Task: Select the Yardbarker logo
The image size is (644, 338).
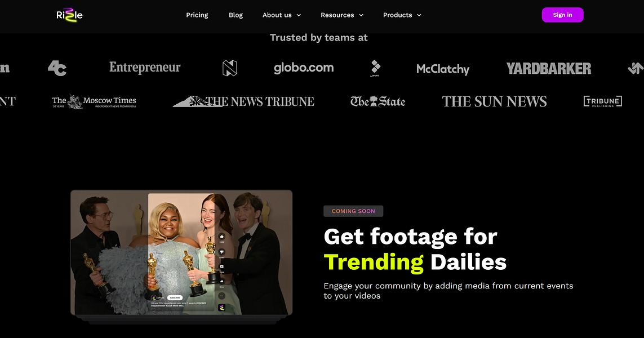Action: (549, 69)
